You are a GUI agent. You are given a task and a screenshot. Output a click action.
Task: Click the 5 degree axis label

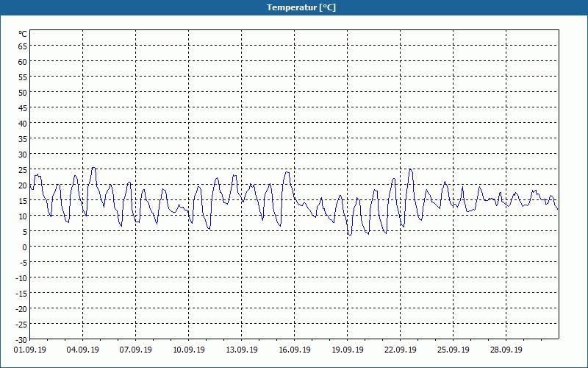coord(25,232)
